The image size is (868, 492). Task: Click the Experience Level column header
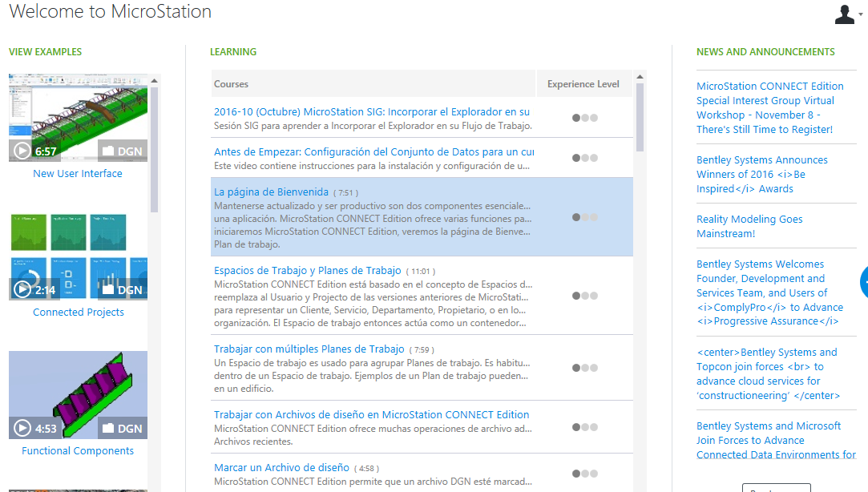point(583,84)
